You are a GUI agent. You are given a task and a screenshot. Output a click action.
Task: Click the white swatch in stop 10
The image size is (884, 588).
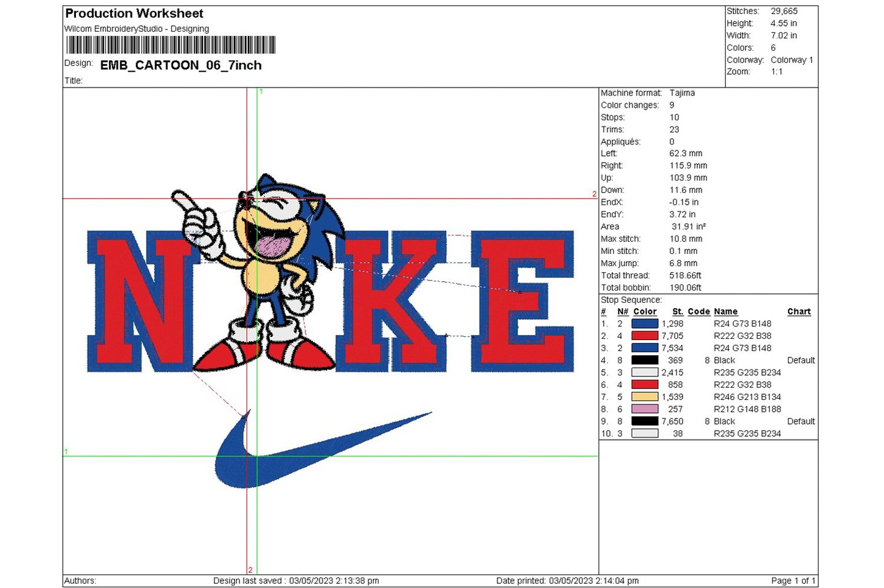645,434
